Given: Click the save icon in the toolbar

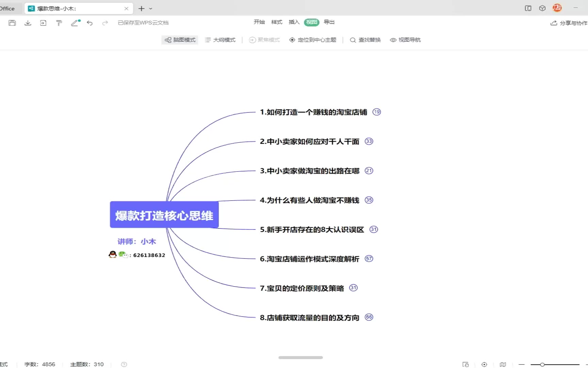Looking at the screenshot, I should [x=12, y=23].
